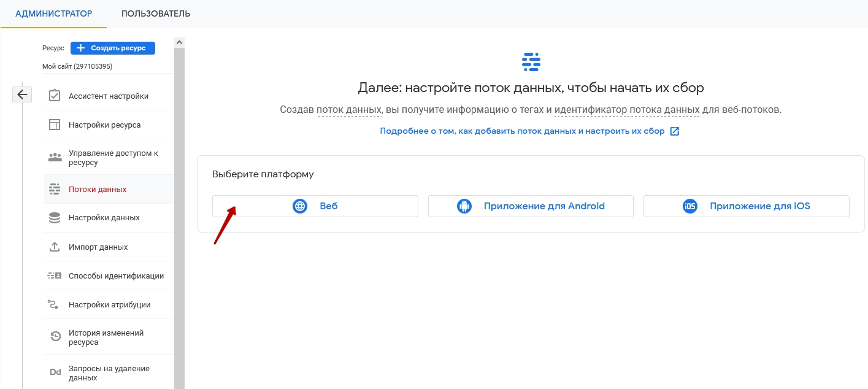Viewport: 868px width, 389px height.
Task: Click the Способы идентификации icon
Action: 55,275
